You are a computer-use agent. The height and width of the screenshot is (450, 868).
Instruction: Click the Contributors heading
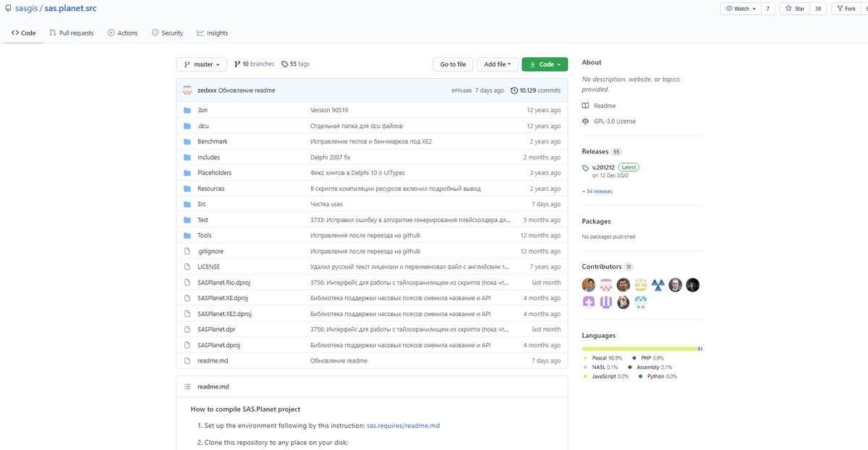[602, 267]
